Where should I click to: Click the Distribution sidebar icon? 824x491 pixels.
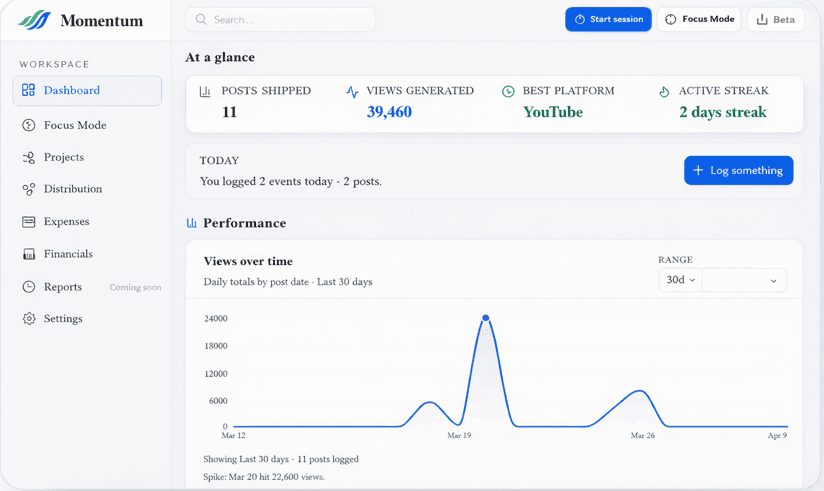(x=29, y=189)
